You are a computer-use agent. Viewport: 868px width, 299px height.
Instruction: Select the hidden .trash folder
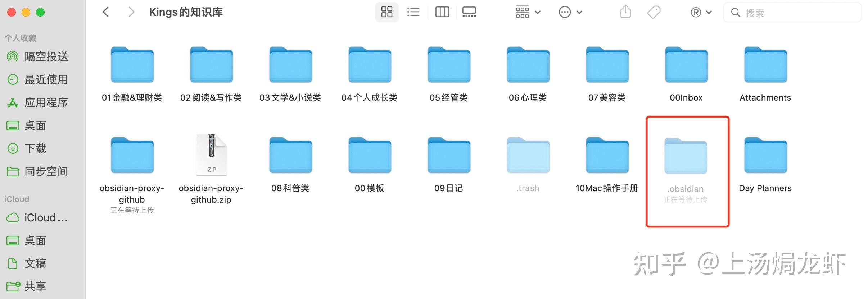coord(528,156)
